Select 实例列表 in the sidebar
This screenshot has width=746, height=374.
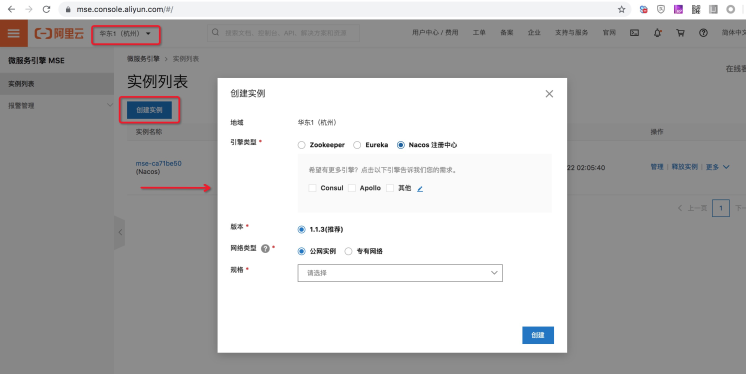click(x=57, y=84)
